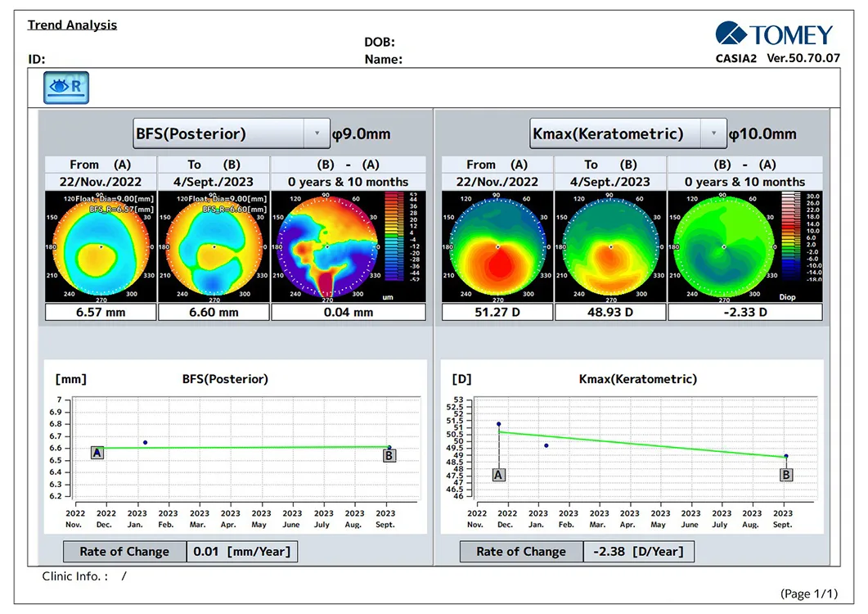Click the ID: field label
The image size is (868, 614).
coord(37,59)
